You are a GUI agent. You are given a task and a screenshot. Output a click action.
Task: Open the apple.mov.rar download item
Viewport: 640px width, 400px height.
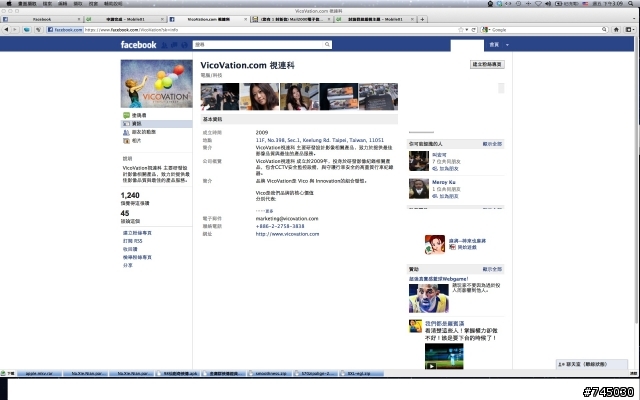[x=39, y=373]
